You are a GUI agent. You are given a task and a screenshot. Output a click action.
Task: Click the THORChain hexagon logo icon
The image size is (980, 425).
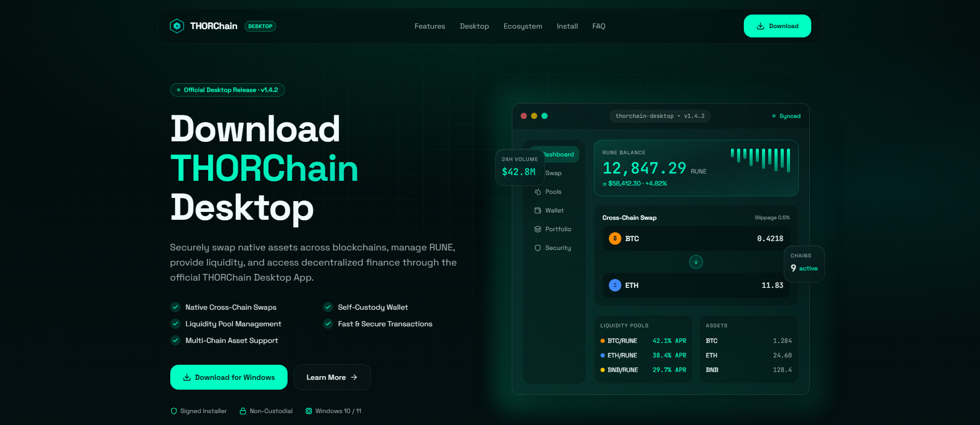[177, 26]
